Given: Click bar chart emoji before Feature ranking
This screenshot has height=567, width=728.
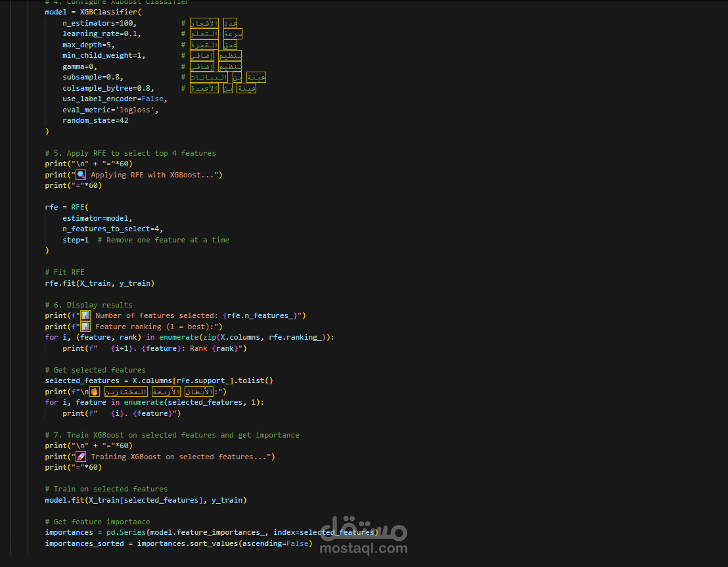Looking at the screenshot, I should coord(85,327).
